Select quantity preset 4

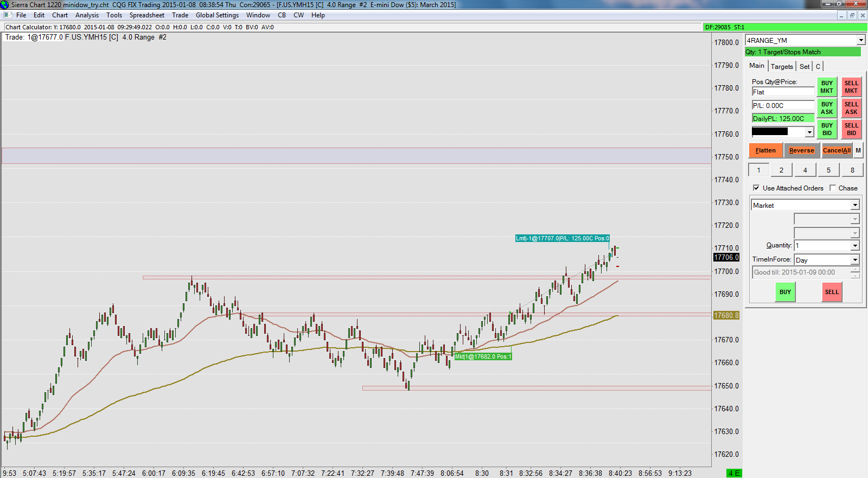pos(805,170)
